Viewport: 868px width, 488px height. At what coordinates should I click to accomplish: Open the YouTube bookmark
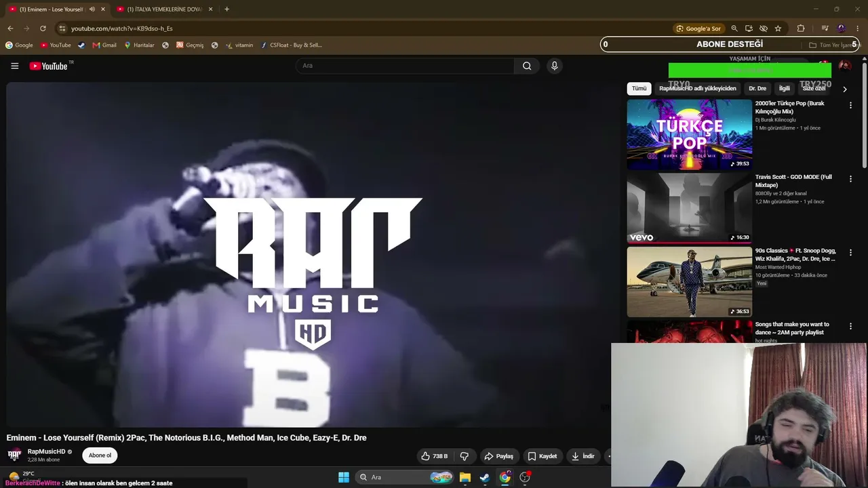(56, 45)
